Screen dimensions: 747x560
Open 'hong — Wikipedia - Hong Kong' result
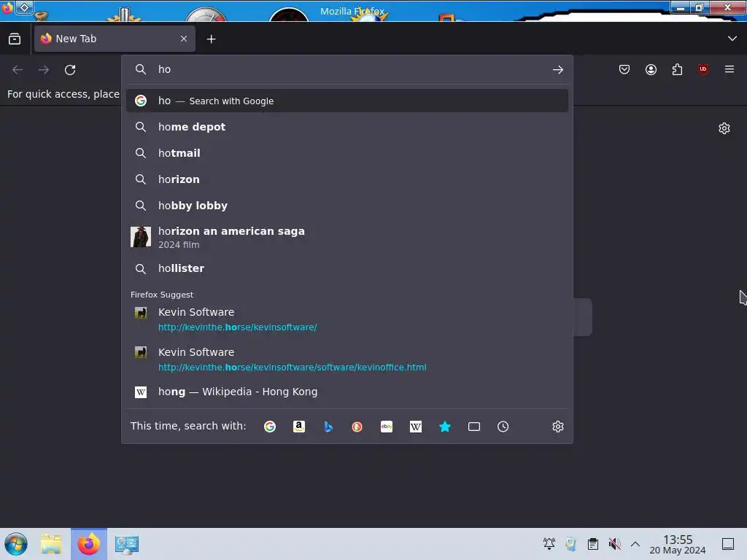click(347, 392)
